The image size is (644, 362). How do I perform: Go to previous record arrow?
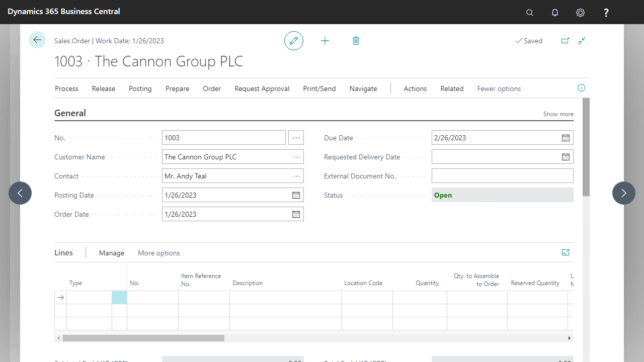(20, 193)
